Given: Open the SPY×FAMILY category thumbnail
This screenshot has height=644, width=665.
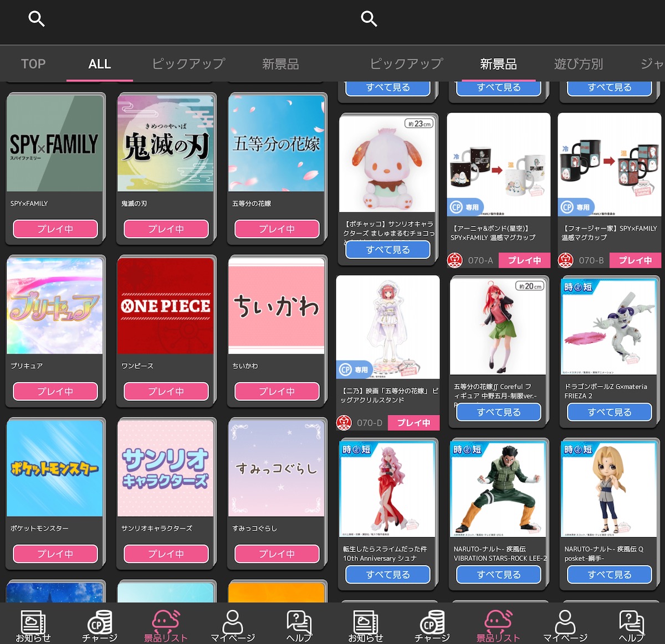Looking at the screenshot, I should (x=55, y=143).
